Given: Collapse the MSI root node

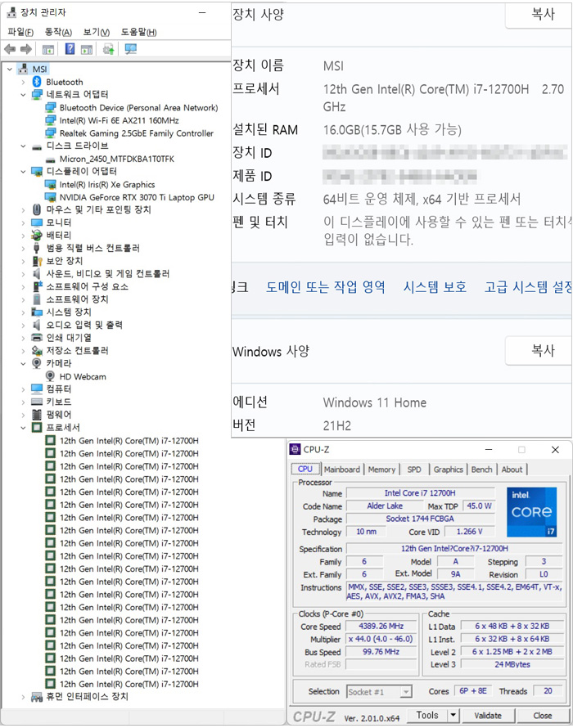Looking at the screenshot, I should pyautogui.click(x=10, y=70).
